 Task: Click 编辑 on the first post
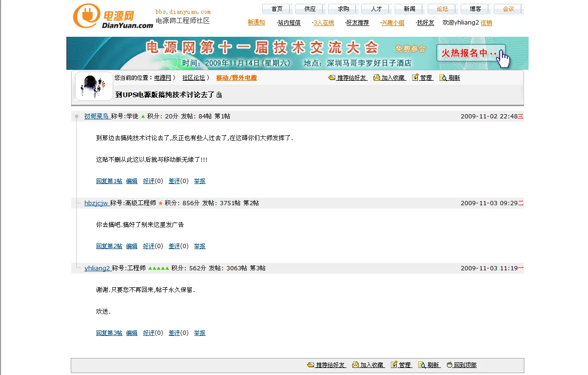(x=132, y=181)
